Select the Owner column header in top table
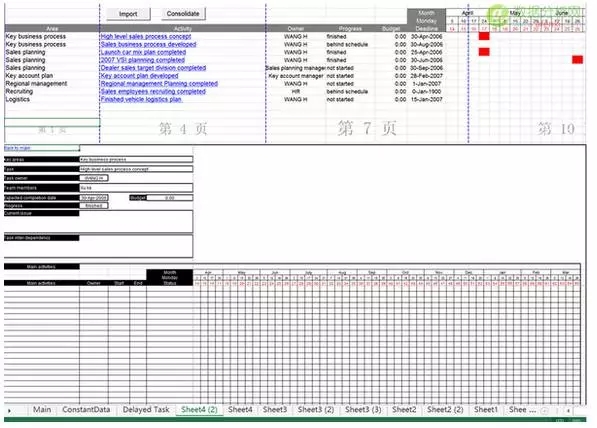Screen dimensions: 597x428 tap(296, 29)
